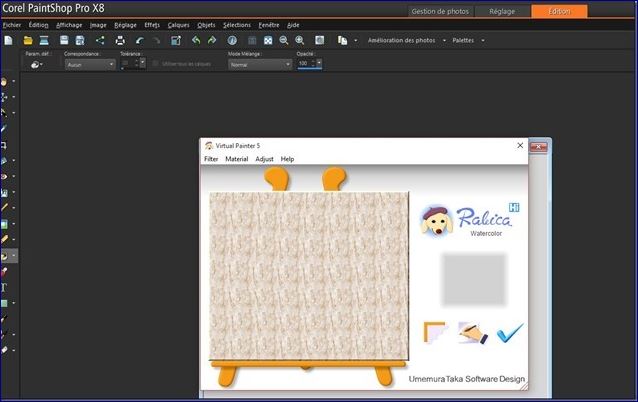The image size is (638, 402).
Task: Open the Tolérance slider dropdown arrow
Action: click(142, 63)
